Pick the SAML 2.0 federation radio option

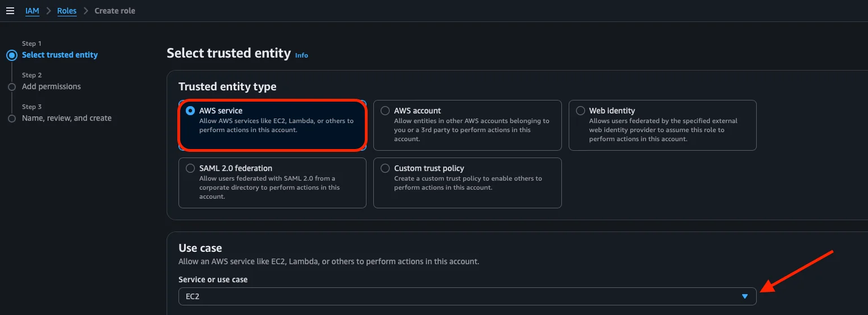(x=190, y=168)
